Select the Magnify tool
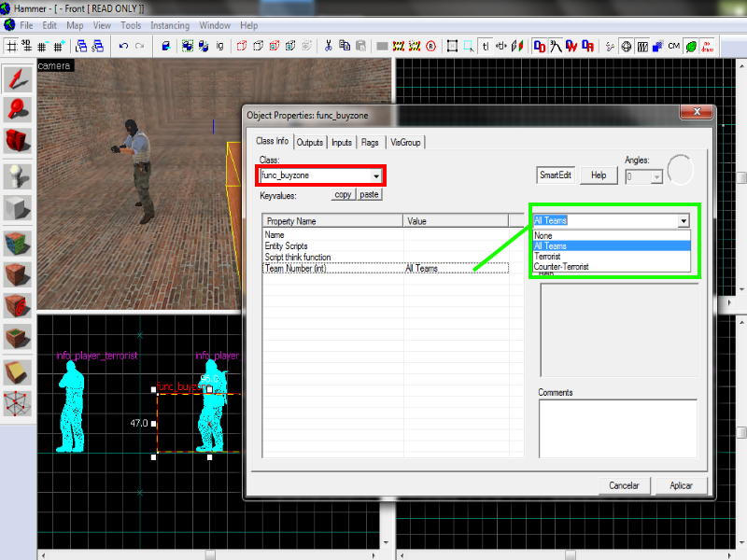This screenshot has height=560, width=747. tap(18, 109)
